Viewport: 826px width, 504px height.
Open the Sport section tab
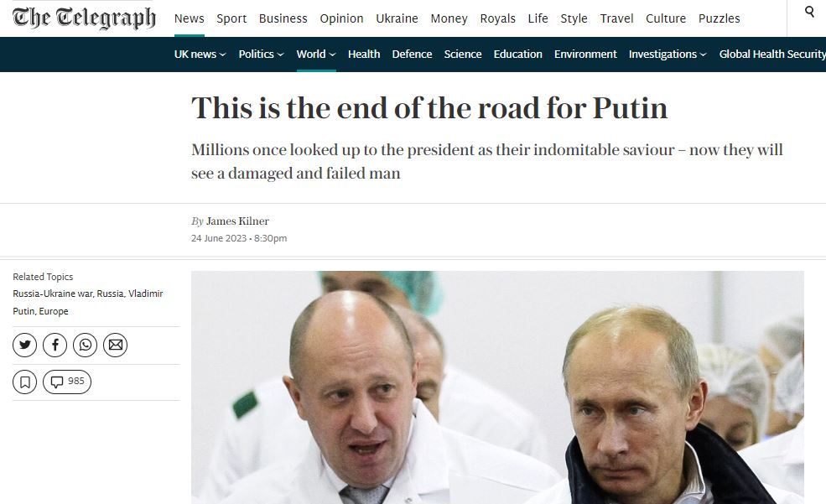click(231, 18)
